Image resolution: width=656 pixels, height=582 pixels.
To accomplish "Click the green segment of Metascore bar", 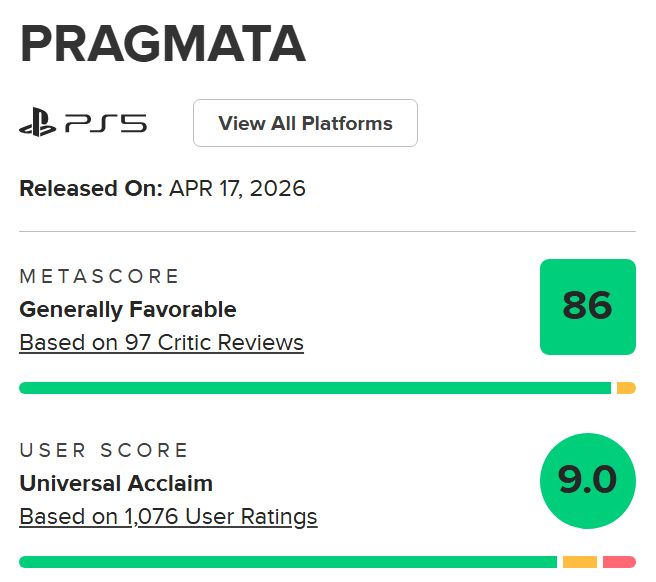I will [314, 388].
